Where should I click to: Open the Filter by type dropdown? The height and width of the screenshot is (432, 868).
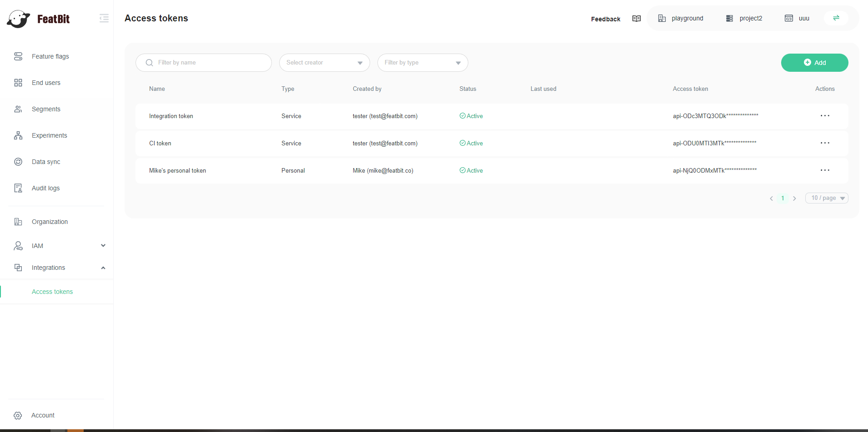(x=422, y=63)
